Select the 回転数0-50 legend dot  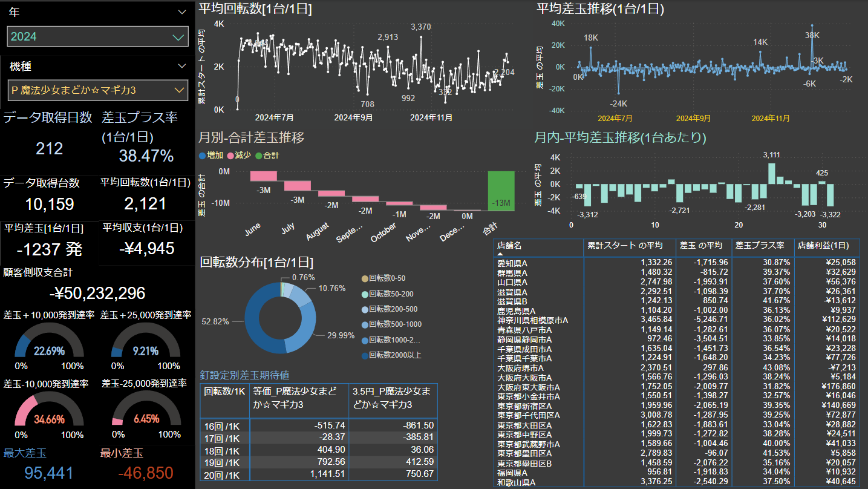(x=364, y=278)
